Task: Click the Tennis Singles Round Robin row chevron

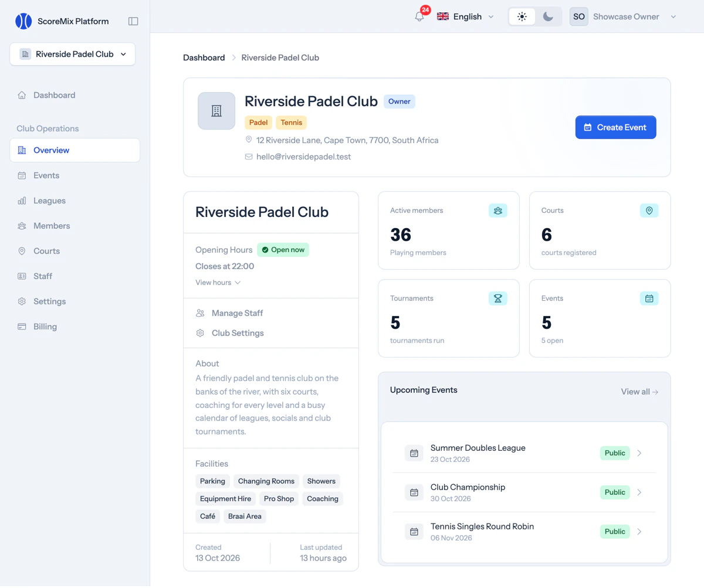Action: (639, 532)
